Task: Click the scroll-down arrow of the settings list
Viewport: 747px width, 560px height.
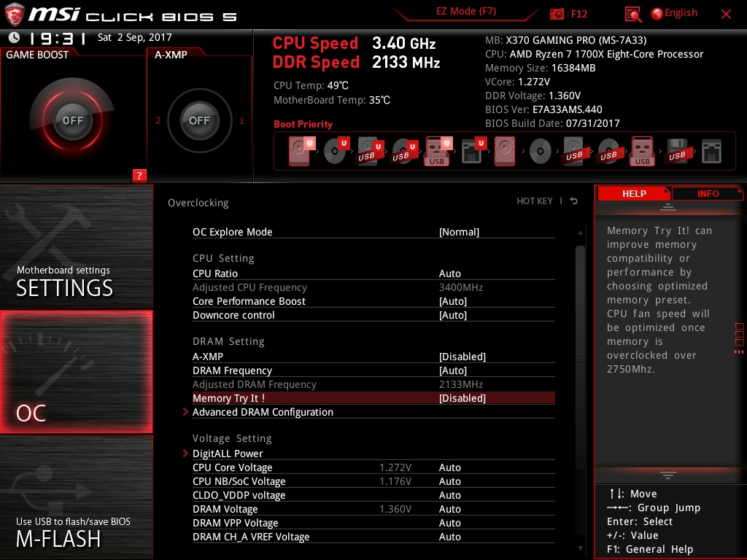Action: point(580,548)
